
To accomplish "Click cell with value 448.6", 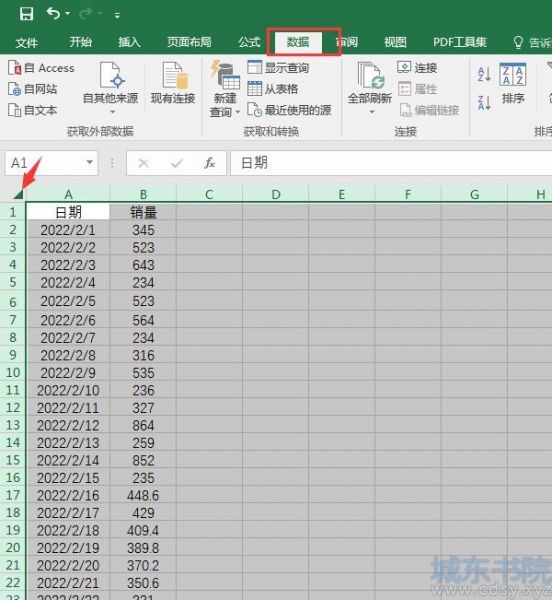I will pyautogui.click(x=143, y=495).
